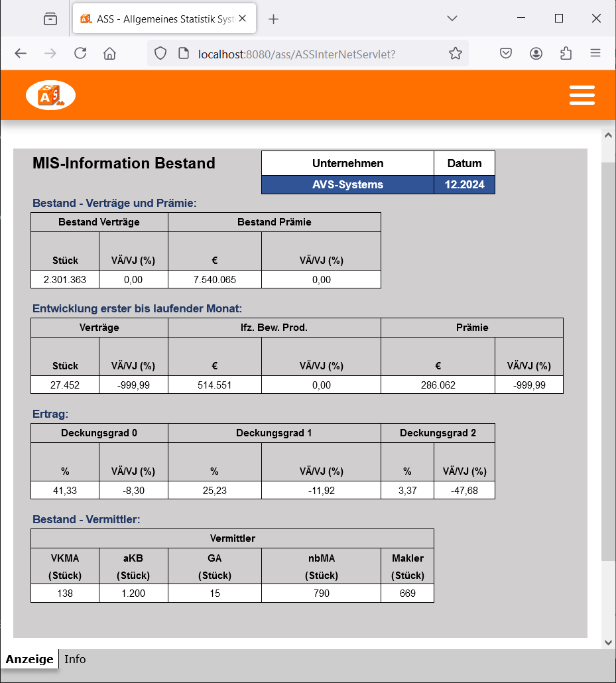Click the heading Bestand - Verträge und Prämie

click(x=115, y=203)
